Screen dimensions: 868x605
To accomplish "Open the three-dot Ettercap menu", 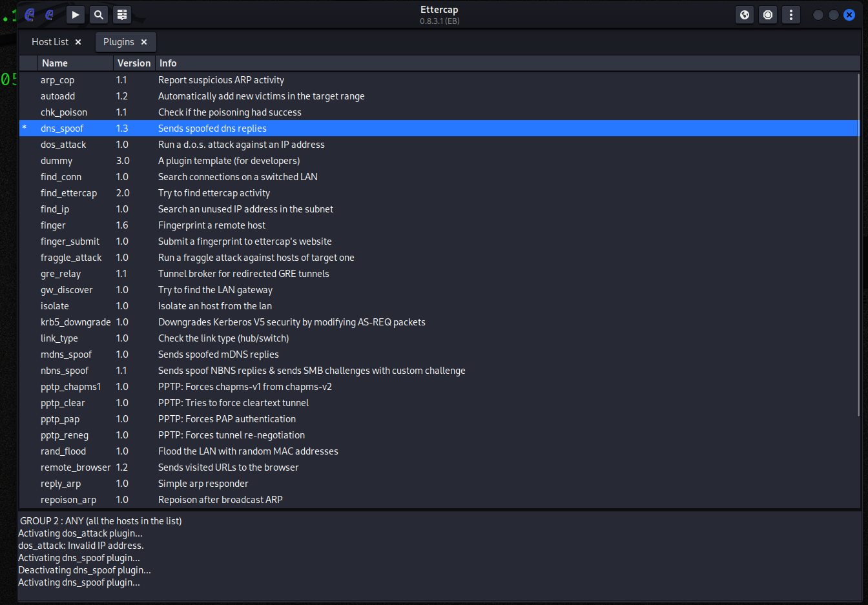I will (x=791, y=14).
